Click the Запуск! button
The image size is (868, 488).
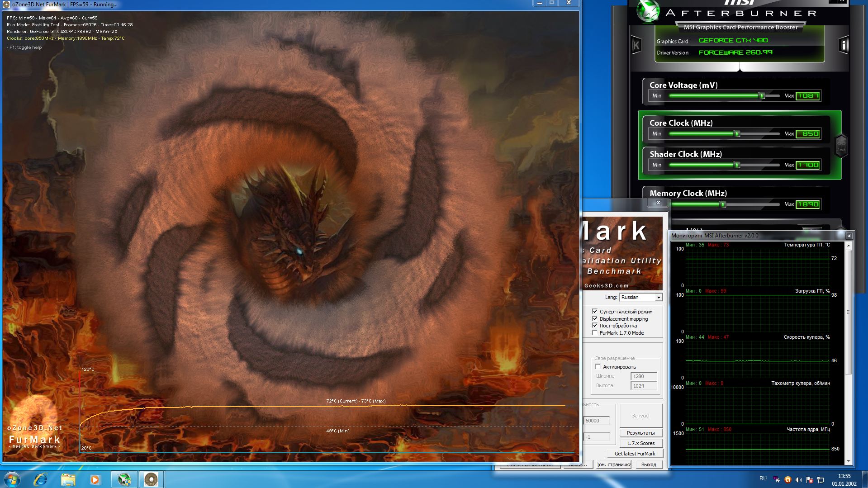click(641, 415)
